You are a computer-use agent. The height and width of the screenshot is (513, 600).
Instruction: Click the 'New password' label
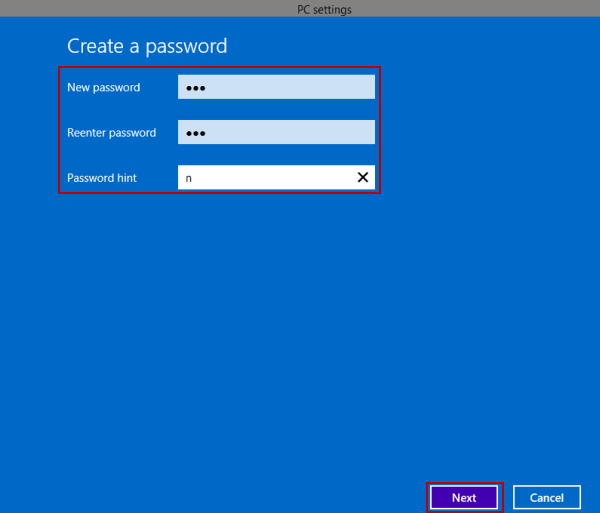pos(104,88)
